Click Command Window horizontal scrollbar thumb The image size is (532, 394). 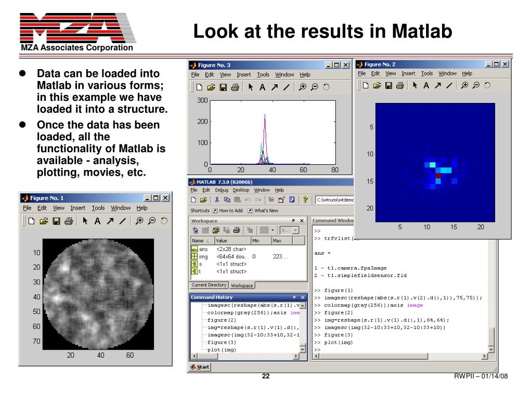[x=373, y=356]
